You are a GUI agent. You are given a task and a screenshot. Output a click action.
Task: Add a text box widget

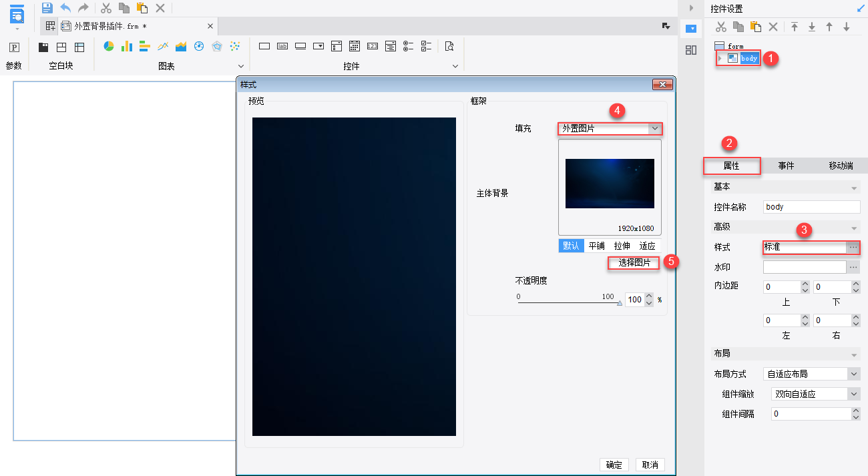coord(264,46)
